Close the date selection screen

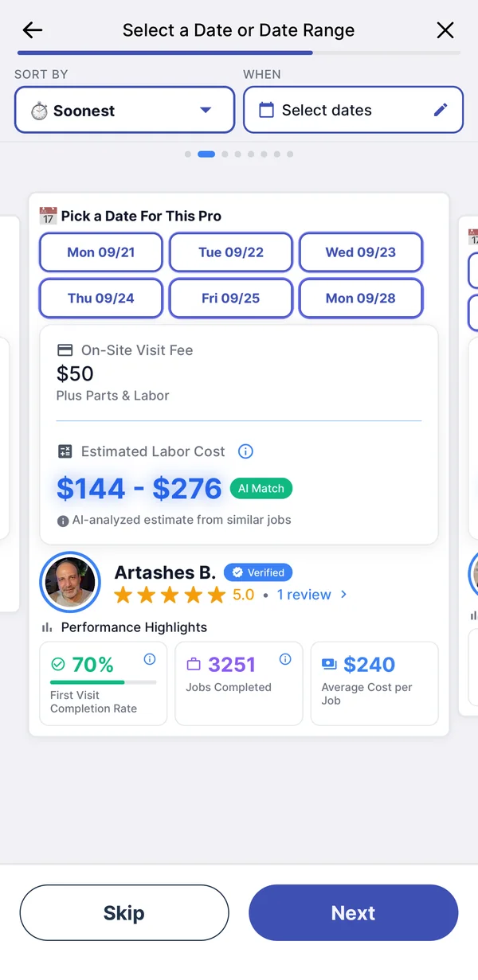(x=445, y=30)
